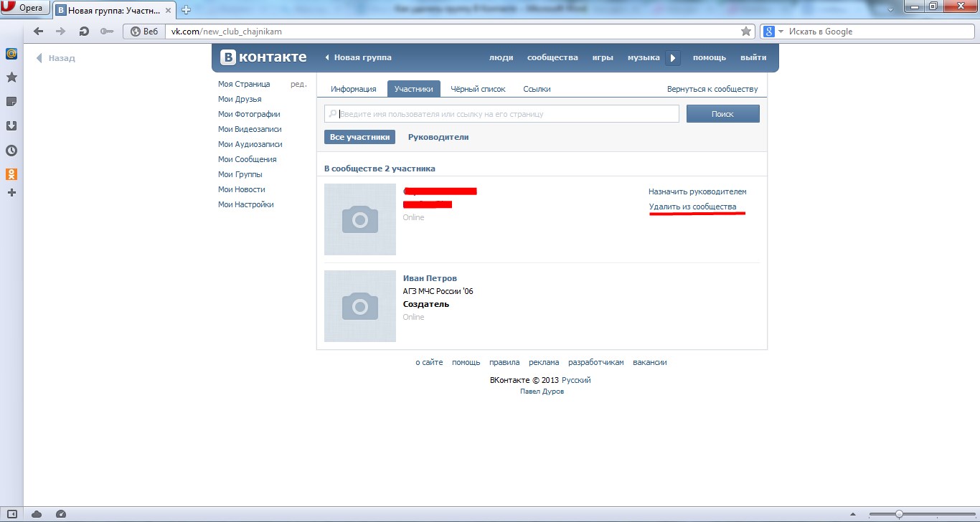
Task: Close the Новая группа browser tab
Action: point(169,10)
